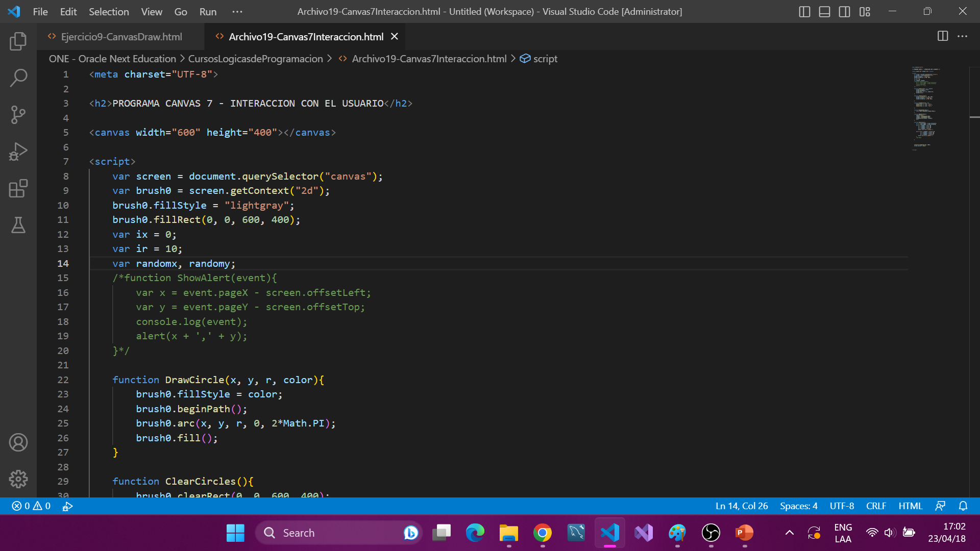Split the editor to the right
The width and height of the screenshot is (980, 551).
coord(943,36)
